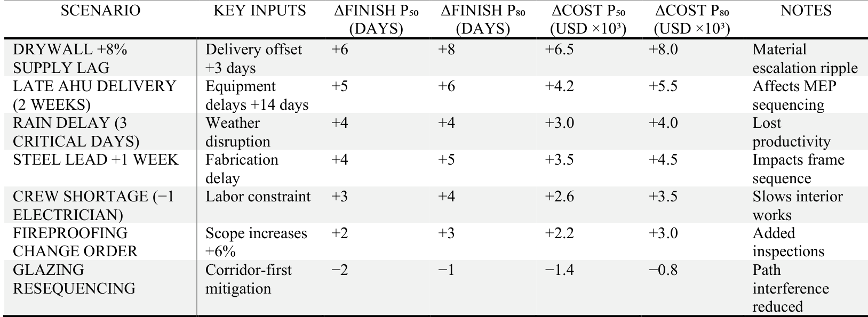
Task: Click the NOTES column header
Action: (x=806, y=11)
